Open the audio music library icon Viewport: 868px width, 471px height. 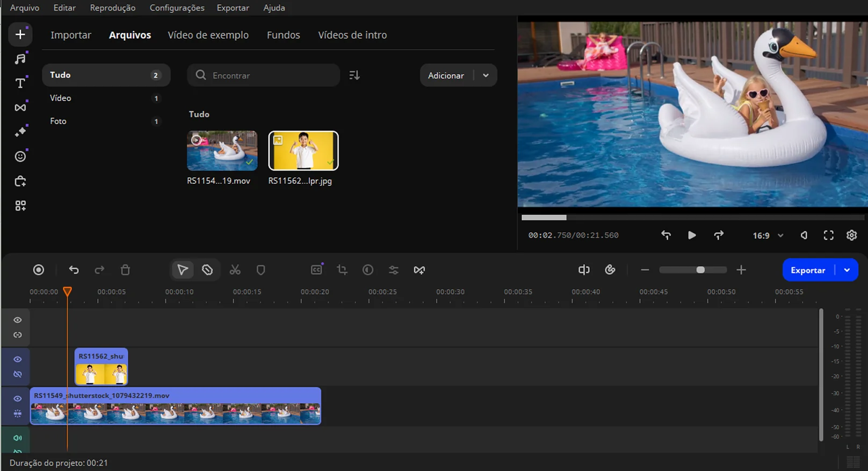pos(20,59)
